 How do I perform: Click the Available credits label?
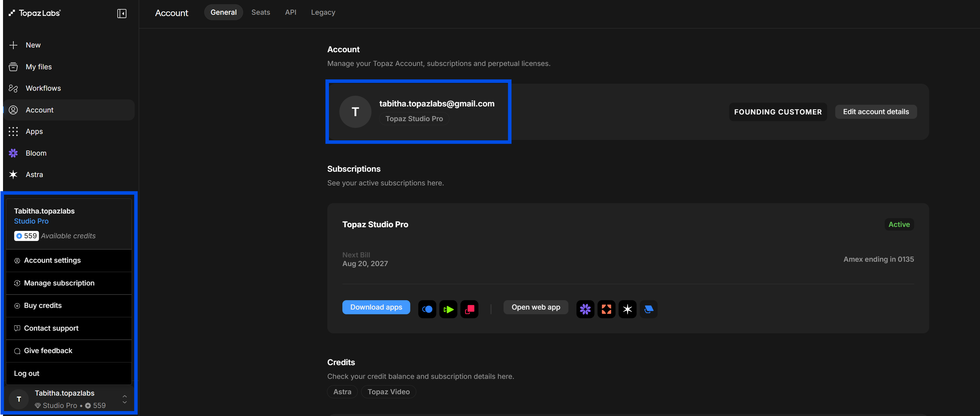coord(68,236)
